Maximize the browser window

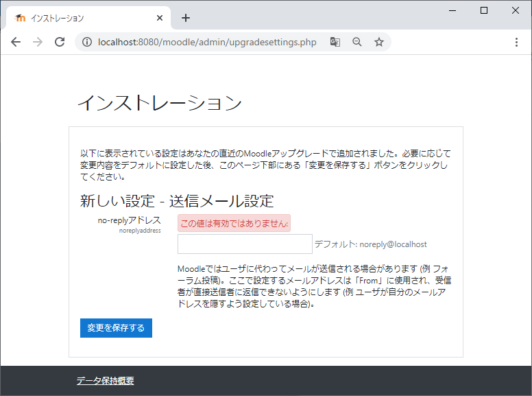484,10
